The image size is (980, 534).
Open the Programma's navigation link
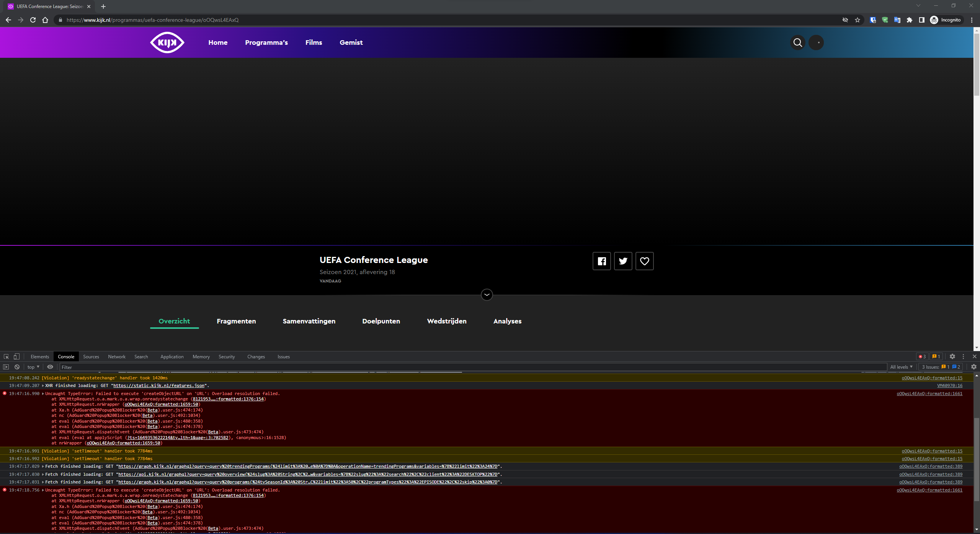coord(266,42)
